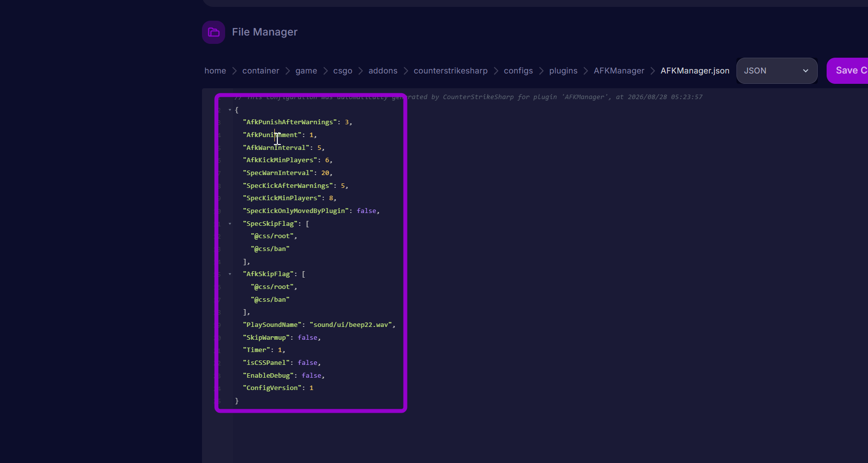The image size is (868, 463).
Task: Click the File Manager folder icon
Action: coord(213,32)
